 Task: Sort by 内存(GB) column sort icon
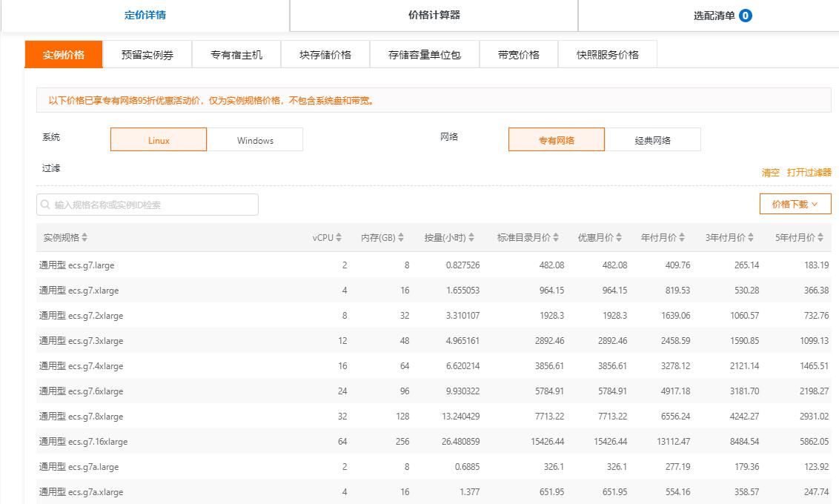401,238
